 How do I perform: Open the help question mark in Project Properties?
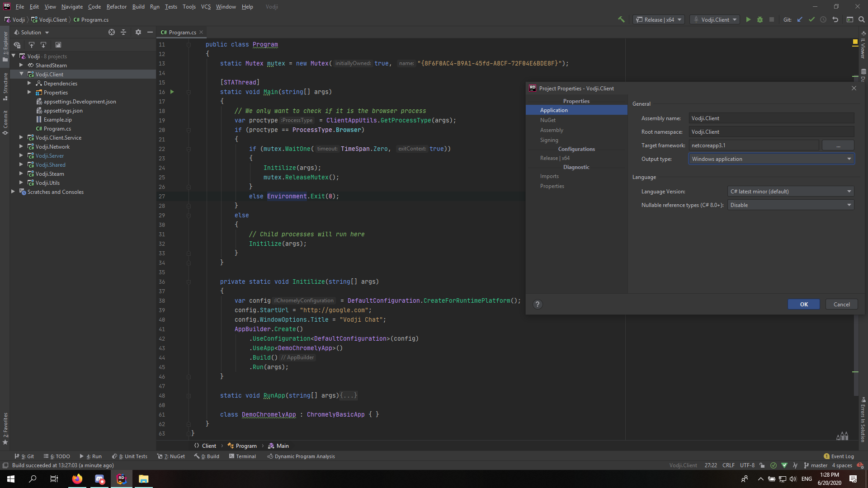point(537,304)
